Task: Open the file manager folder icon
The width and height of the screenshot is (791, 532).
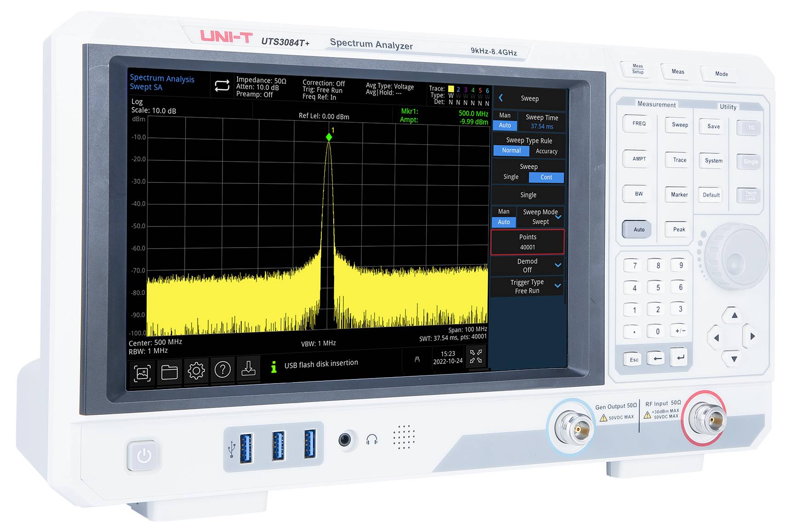Action: (x=170, y=373)
